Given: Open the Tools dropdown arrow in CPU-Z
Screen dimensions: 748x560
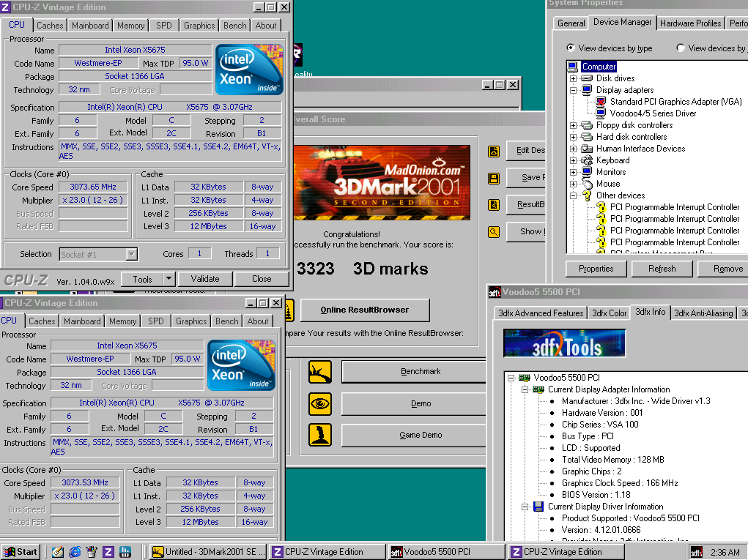Looking at the screenshot, I should pyautogui.click(x=169, y=279).
